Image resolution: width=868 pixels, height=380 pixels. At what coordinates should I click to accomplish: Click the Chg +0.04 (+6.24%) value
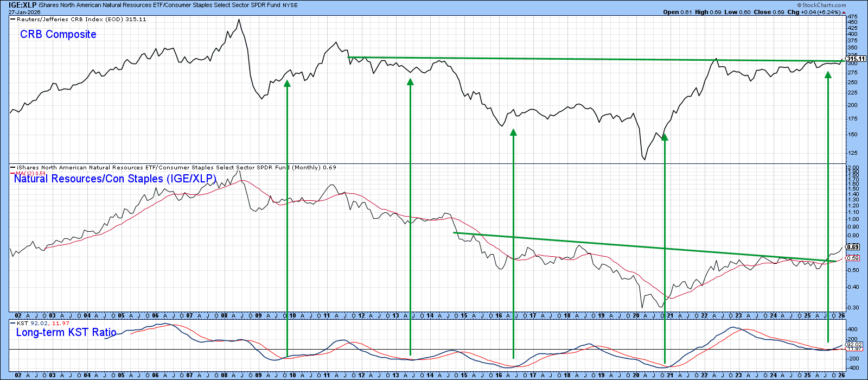[x=814, y=12]
